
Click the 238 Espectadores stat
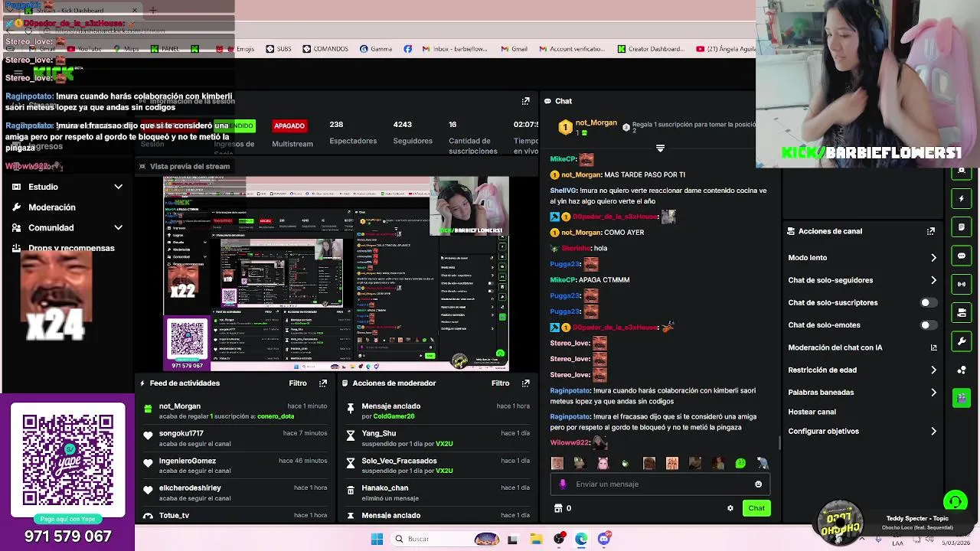point(353,132)
